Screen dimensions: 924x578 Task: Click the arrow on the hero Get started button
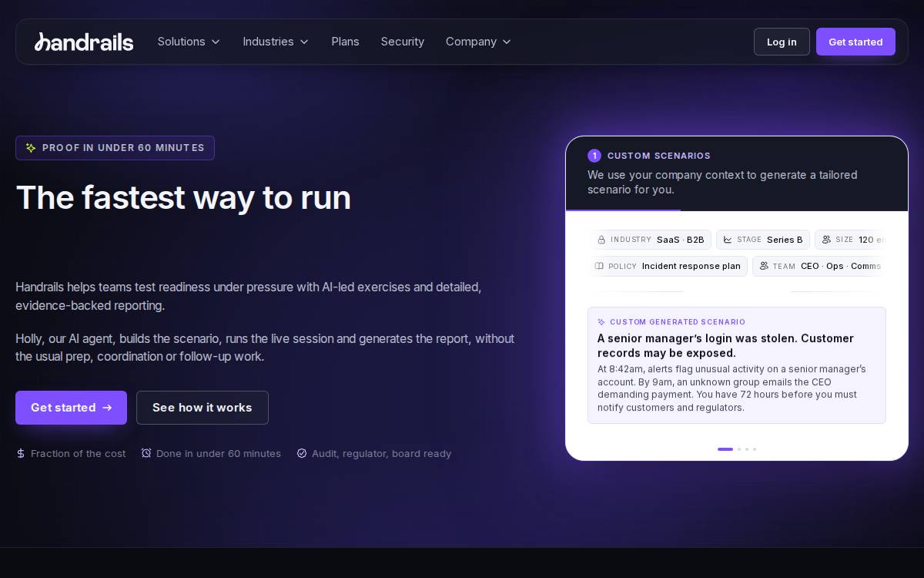(107, 408)
